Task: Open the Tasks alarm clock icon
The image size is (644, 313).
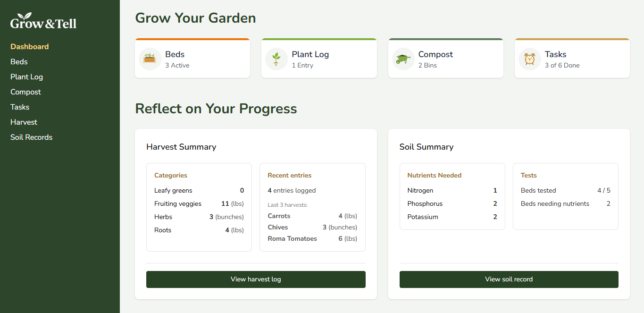Action: (x=529, y=59)
